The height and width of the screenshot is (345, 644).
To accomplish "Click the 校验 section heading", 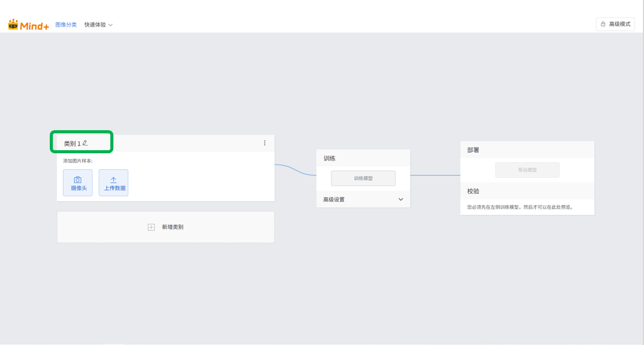I will [473, 191].
